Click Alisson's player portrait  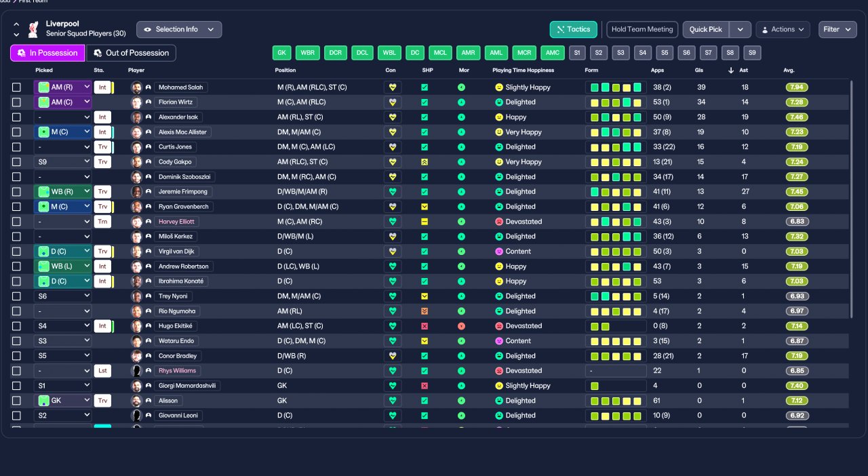pos(136,401)
